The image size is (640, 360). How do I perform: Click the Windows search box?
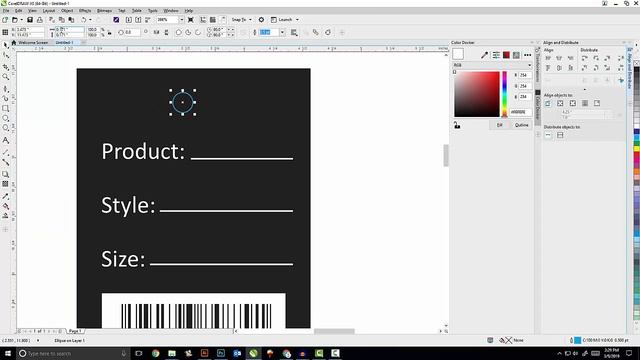point(73,353)
